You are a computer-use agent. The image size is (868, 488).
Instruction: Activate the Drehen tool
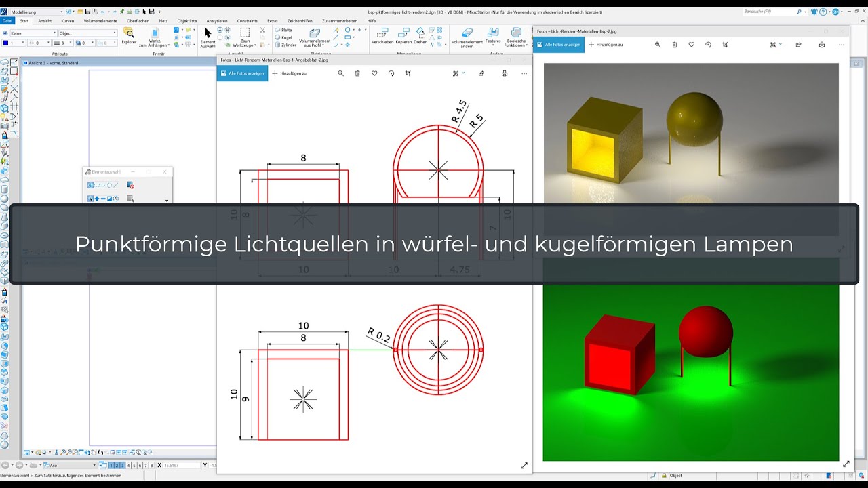click(x=420, y=36)
